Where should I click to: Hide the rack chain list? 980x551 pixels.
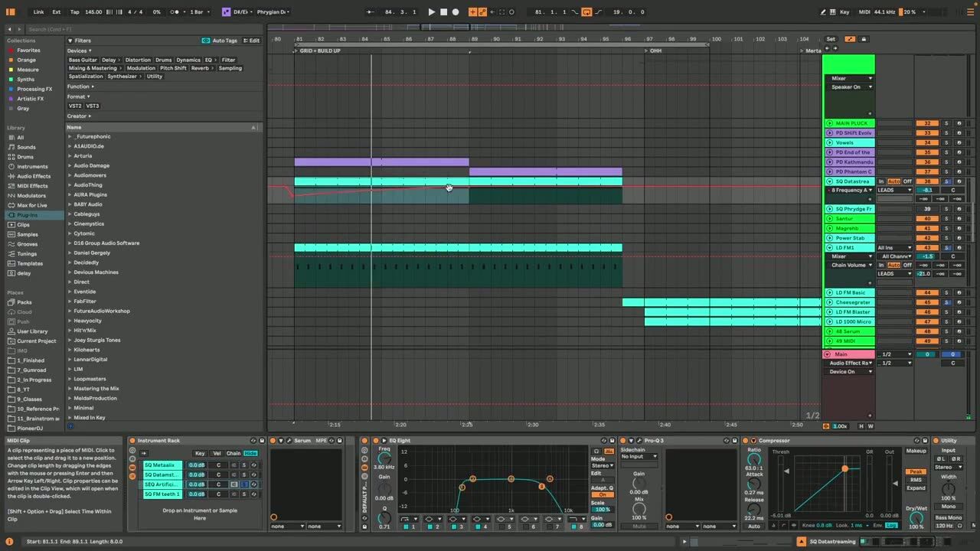[x=250, y=453]
